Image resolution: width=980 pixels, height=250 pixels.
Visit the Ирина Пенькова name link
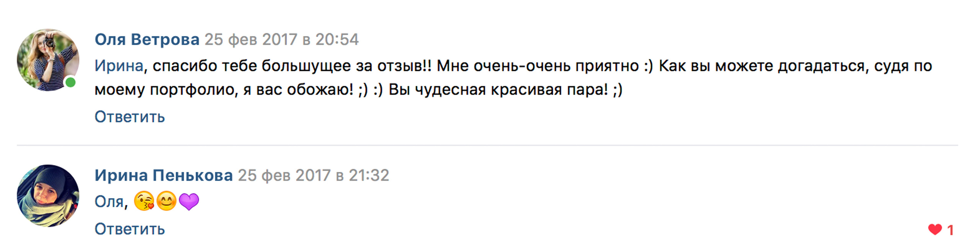(163, 175)
